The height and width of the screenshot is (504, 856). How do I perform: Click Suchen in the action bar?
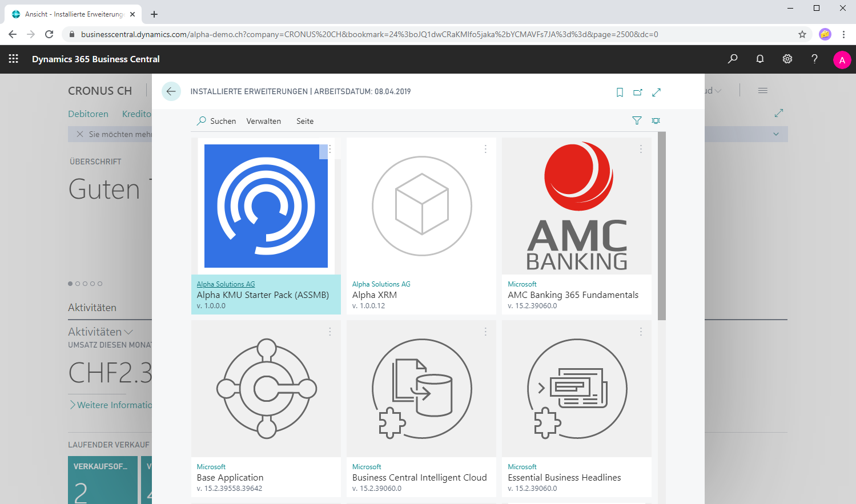coord(216,121)
